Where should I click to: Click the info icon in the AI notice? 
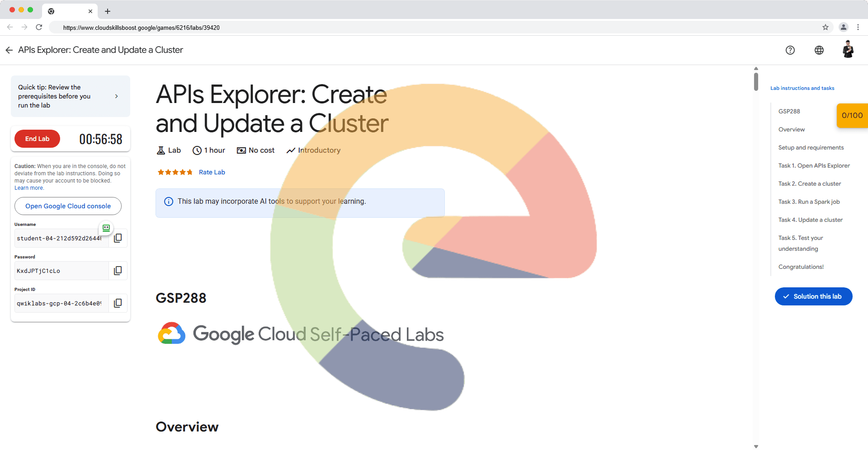[169, 202]
